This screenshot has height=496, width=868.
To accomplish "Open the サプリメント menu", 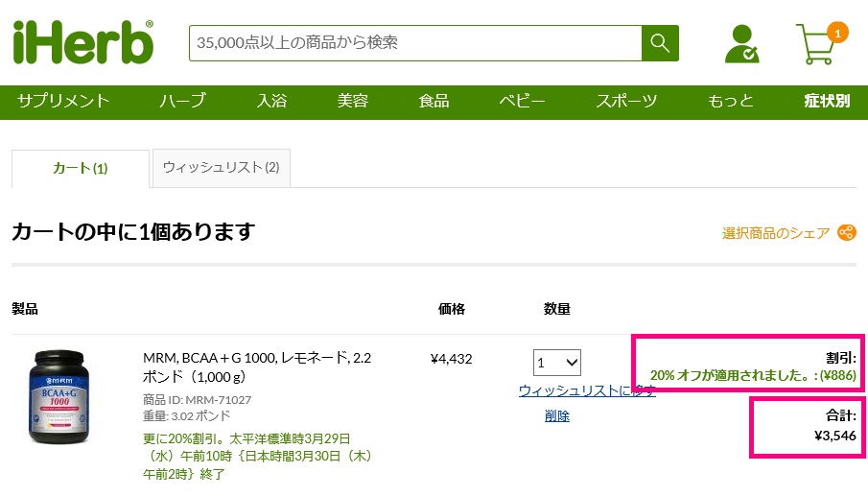I will coord(63,101).
